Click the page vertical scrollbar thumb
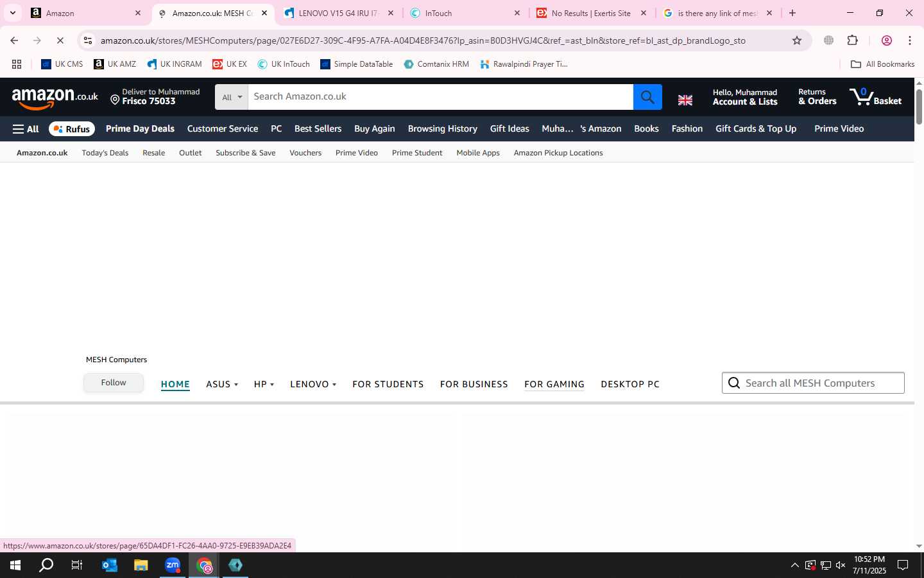This screenshot has width=924, height=578. coord(919,107)
